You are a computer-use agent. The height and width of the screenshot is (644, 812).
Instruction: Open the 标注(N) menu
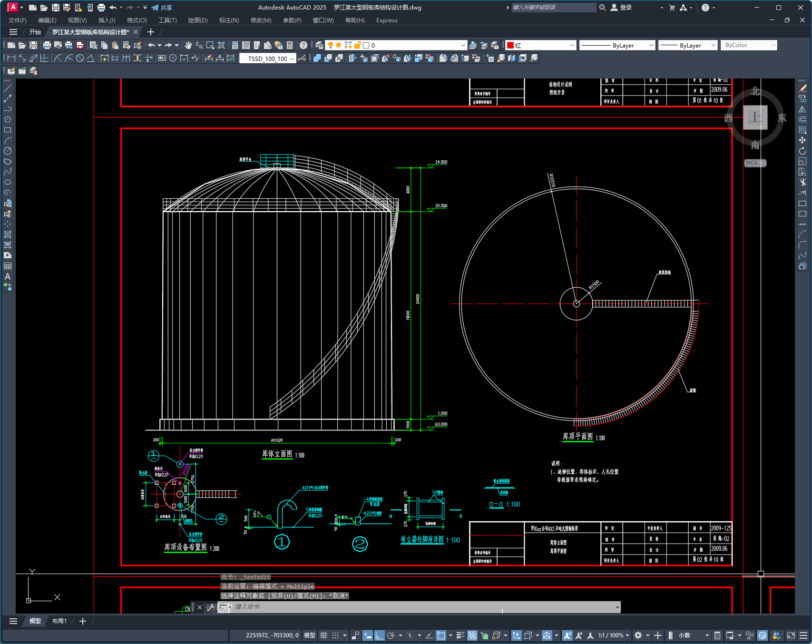pyautogui.click(x=229, y=20)
